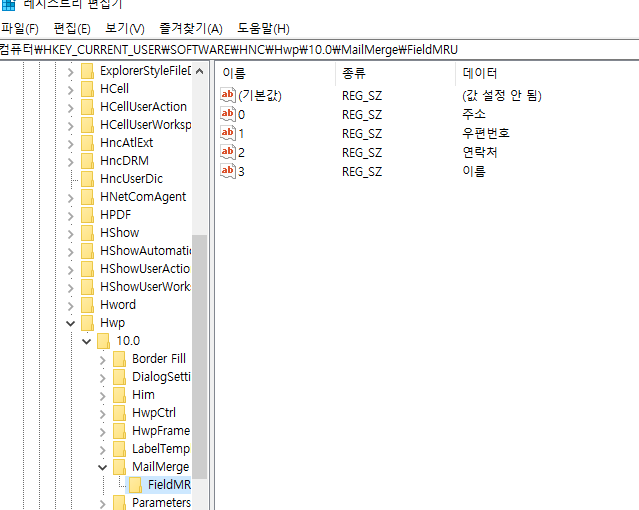Select the 연락처 data cell
639x510 pixels.
(480, 152)
